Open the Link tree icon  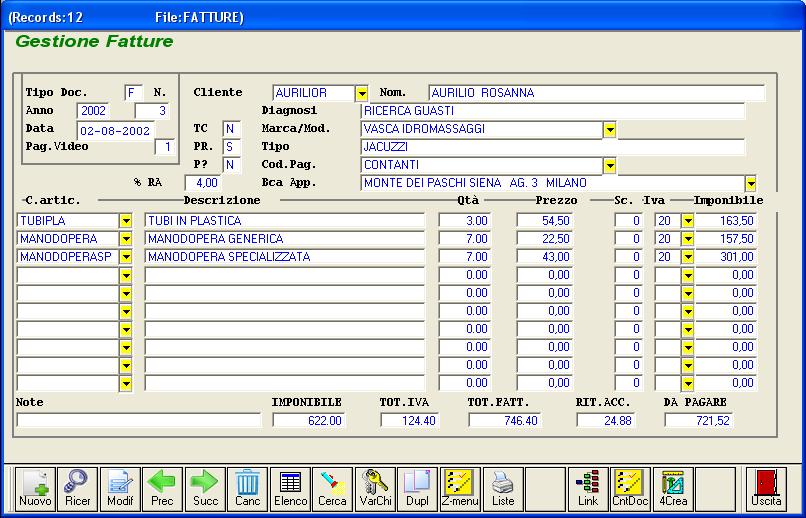[589, 489]
